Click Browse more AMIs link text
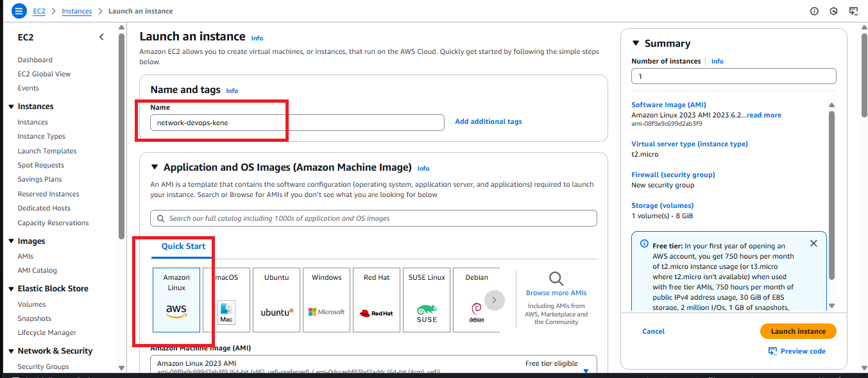Screen dimensions: 868x378 pos(556,293)
